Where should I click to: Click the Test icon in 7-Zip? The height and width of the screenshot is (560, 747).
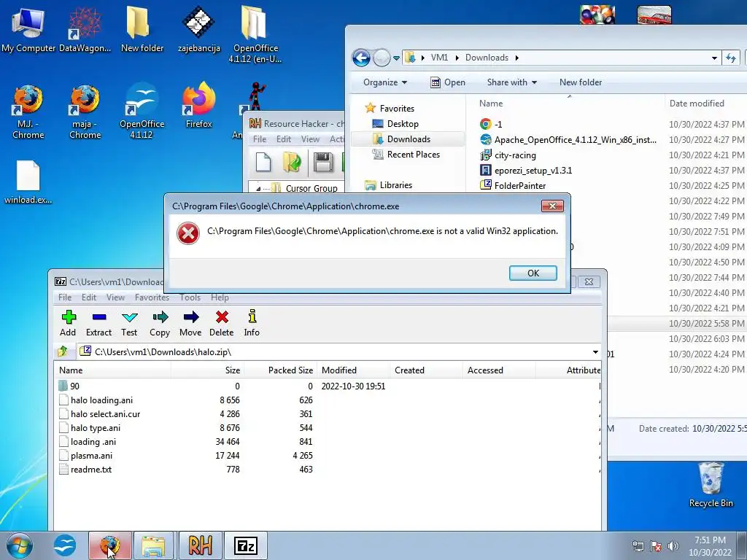point(129,323)
